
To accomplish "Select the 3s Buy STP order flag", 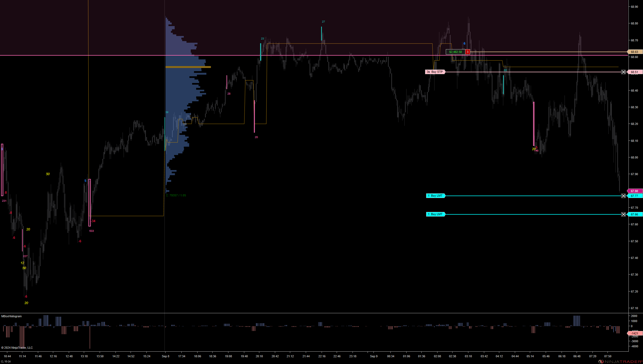I will coord(435,72).
